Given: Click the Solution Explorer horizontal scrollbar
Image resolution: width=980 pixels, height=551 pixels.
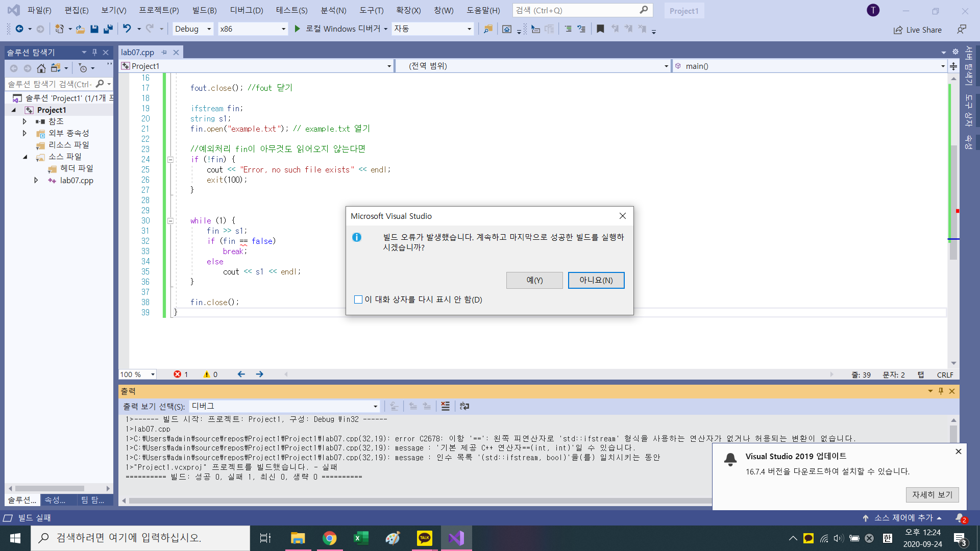Looking at the screenshot, I should click(x=50, y=488).
